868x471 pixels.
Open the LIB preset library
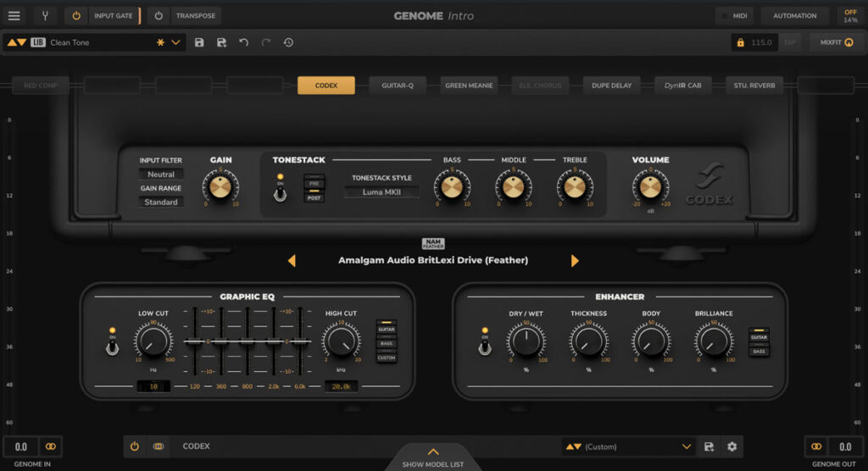coord(37,42)
